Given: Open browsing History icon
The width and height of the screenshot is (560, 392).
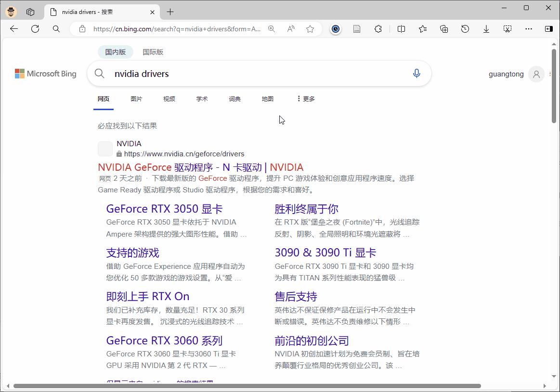Looking at the screenshot, I should 465,29.
